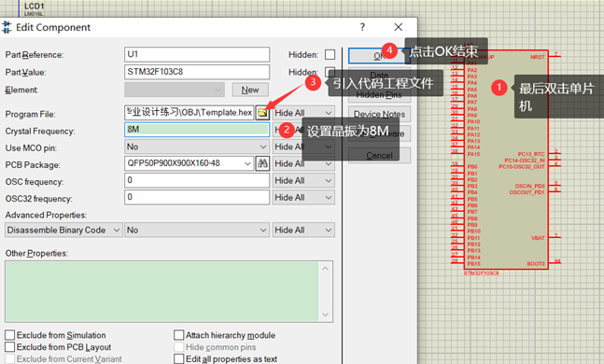The width and height of the screenshot is (604, 364).
Task: Click the OSC32 frequency input field
Action: 197,197
